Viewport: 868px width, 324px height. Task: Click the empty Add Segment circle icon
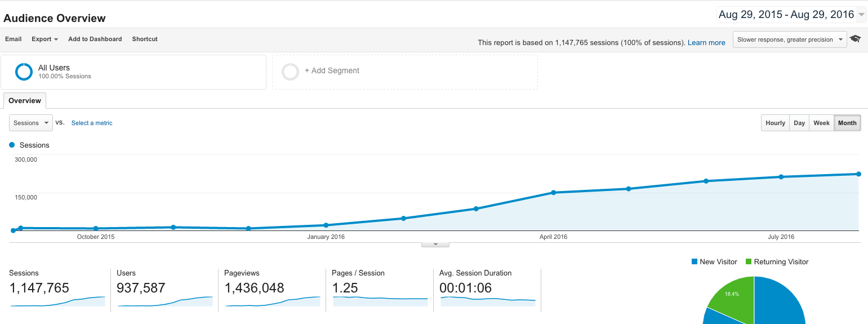tap(290, 72)
